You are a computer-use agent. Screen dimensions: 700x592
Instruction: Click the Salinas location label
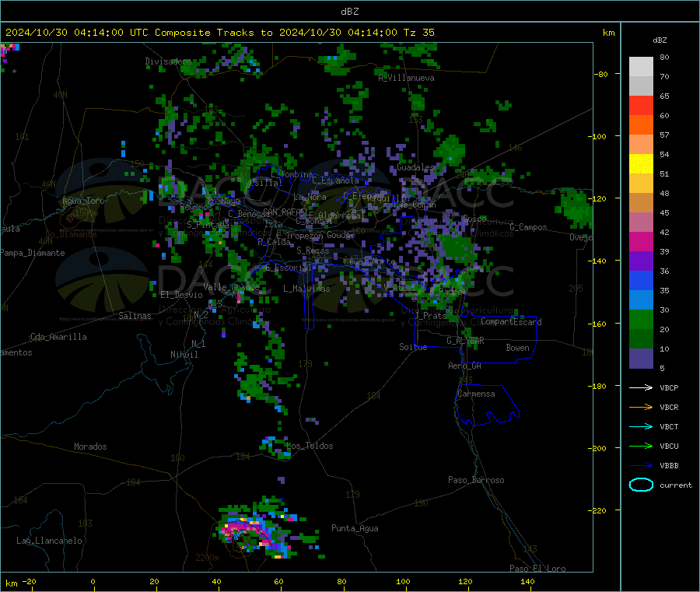click(135, 316)
